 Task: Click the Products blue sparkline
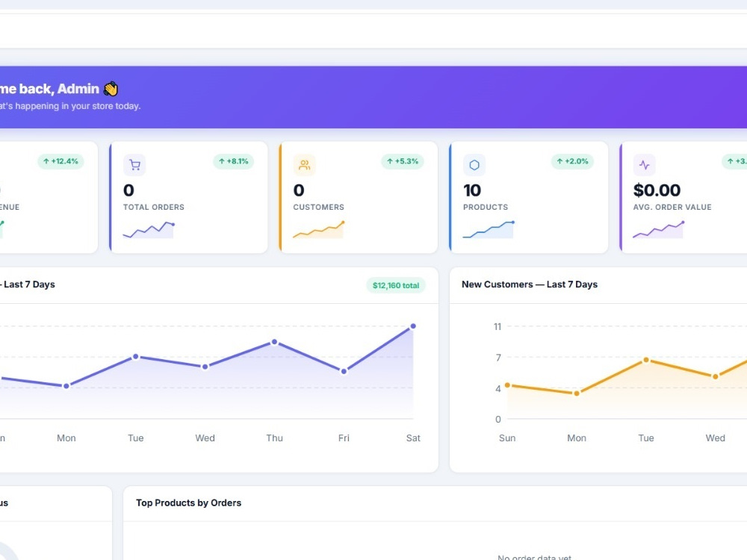(489, 229)
